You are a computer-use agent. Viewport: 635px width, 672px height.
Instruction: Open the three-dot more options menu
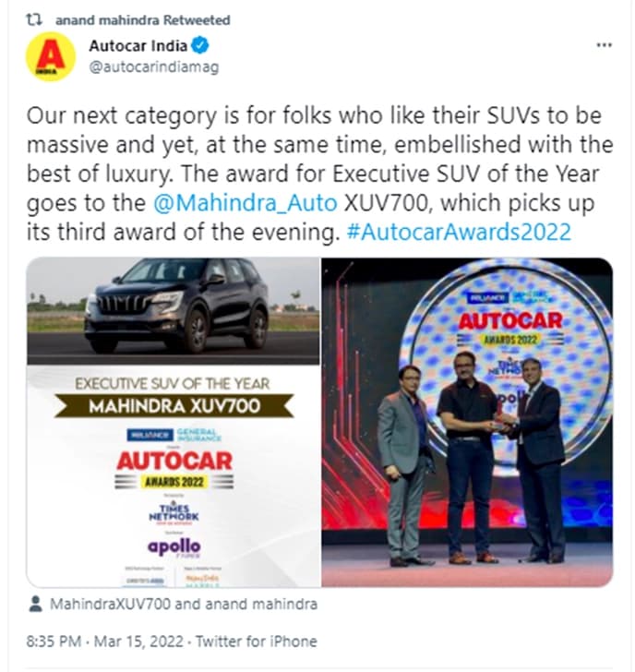click(x=604, y=45)
